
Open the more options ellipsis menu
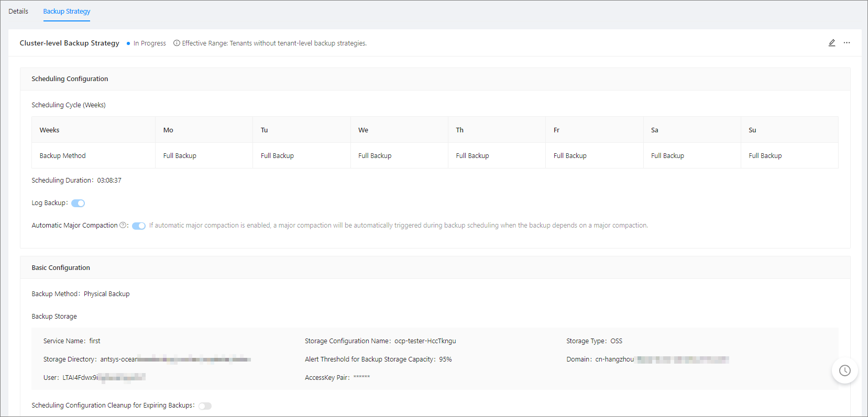(x=847, y=43)
